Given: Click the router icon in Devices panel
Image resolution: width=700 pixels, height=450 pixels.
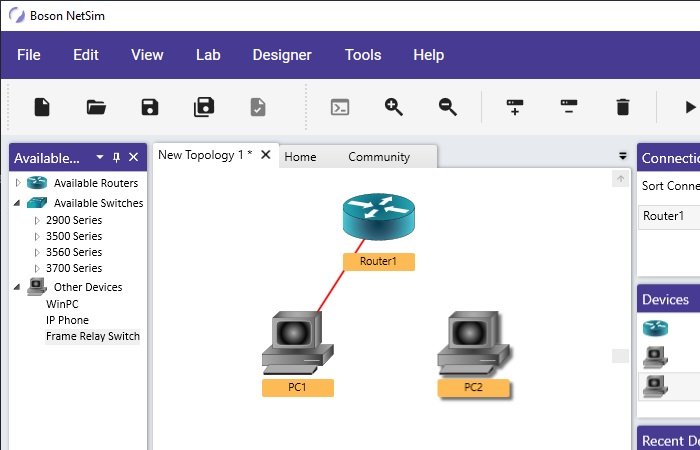Looking at the screenshot, I should coord(655,328).
